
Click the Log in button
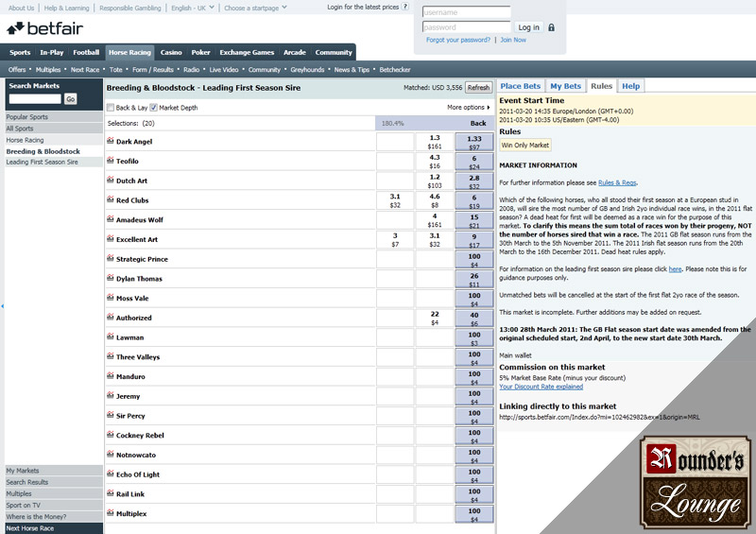[528, 27]
